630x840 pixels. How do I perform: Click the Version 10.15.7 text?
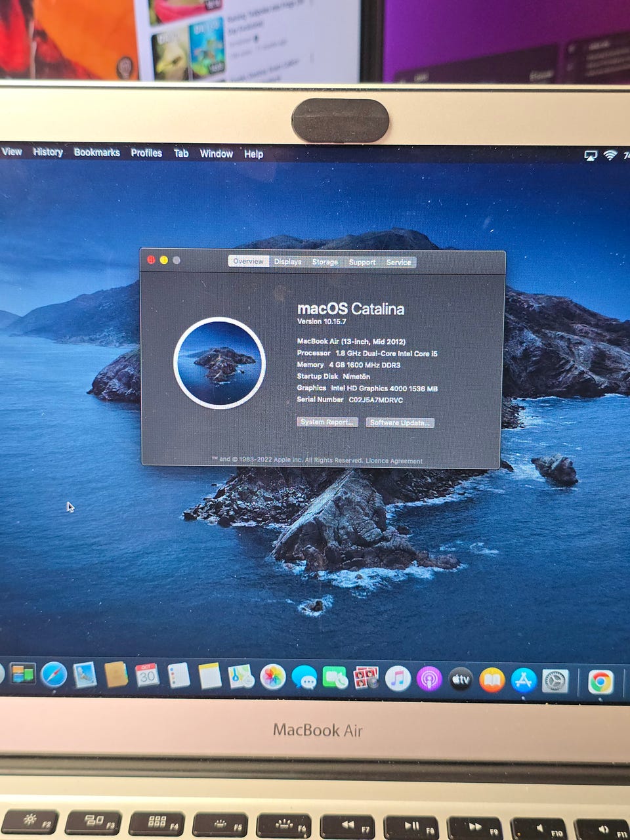click(322, 322)
